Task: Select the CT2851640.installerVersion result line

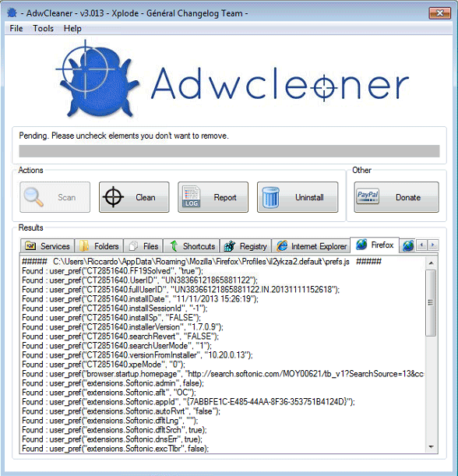Action: pos(122,327)
